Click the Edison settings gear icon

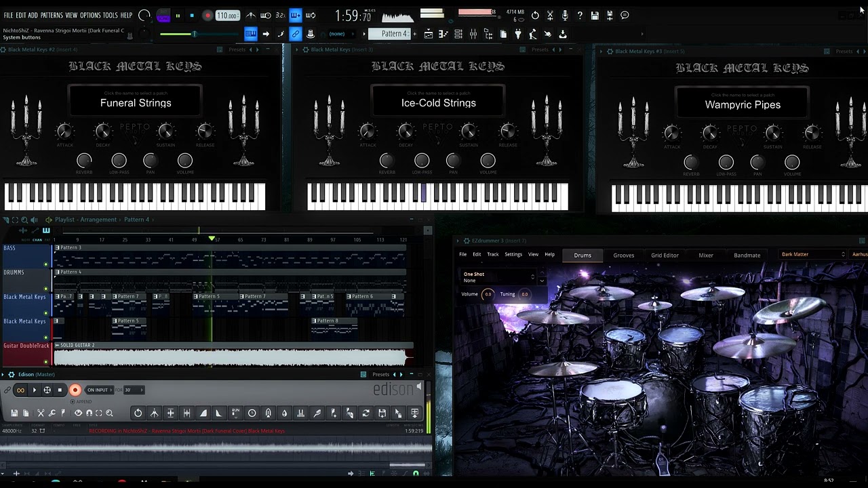click(x=11, y=374)
